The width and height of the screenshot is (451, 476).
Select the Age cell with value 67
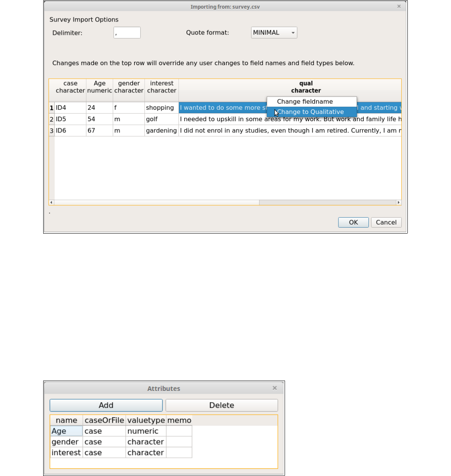[100, 131]
